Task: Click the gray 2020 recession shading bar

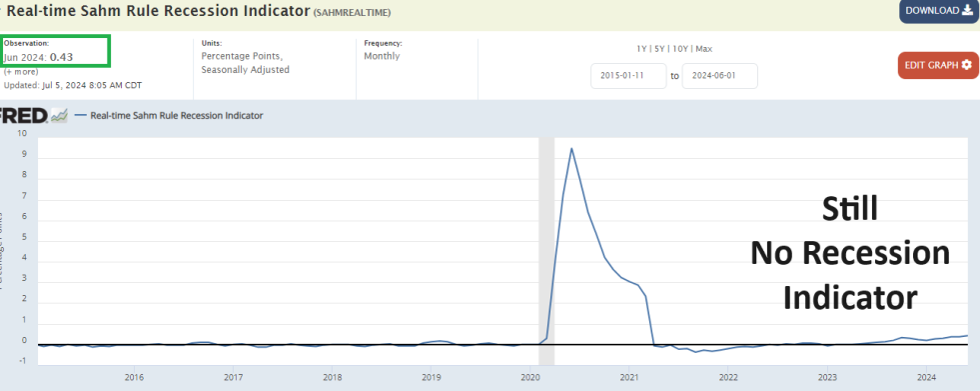Action: (x=546, y=250)
